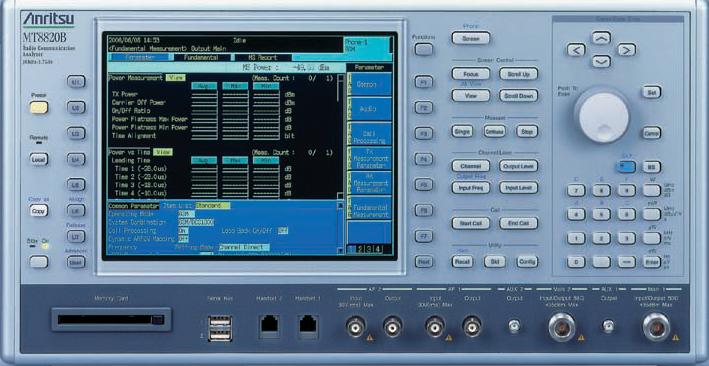Toggle the Dynamic ARFCN Mapping Off field

pyautogui.click(x=183, y=239)
